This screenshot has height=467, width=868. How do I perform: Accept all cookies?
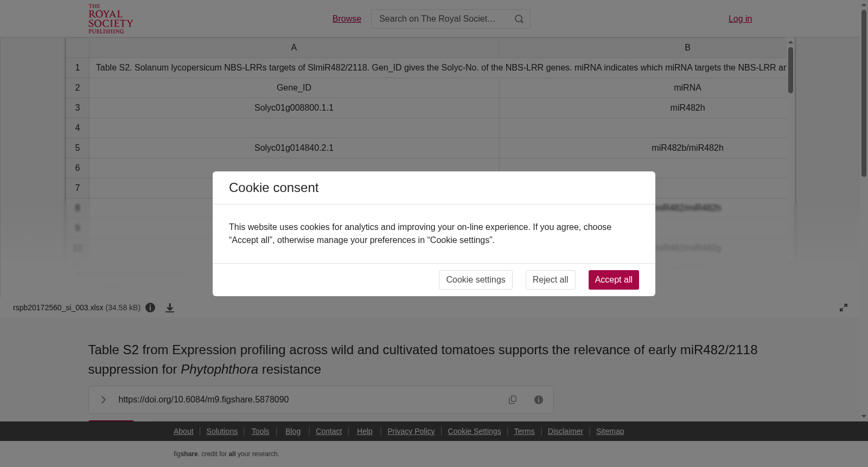click(x=614, y=280)
